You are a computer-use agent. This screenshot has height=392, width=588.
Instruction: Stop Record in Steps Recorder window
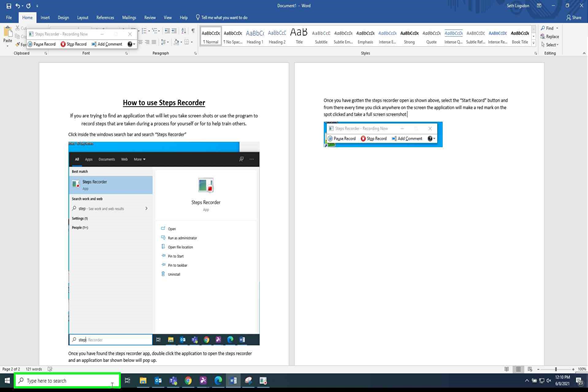(74, 44)
